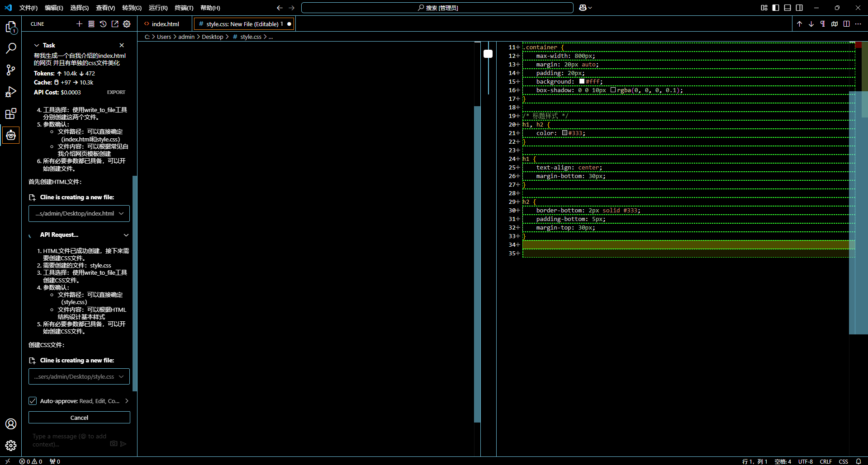Open the Run and Debug view
Image resolution: width=868 pixels, height=465 pixels.
coord(11,92)
